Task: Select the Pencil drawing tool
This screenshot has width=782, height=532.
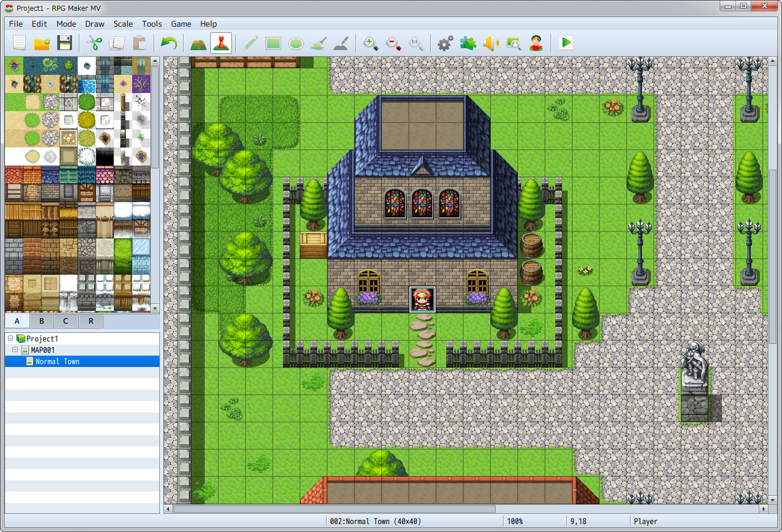Action: point(251,43)
